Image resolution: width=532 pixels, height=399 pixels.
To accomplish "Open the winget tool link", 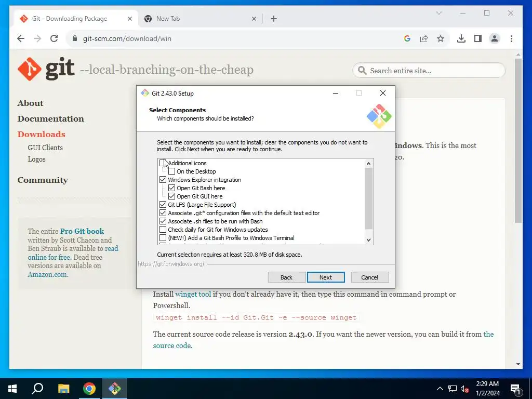I will click(x=193, y=294).
